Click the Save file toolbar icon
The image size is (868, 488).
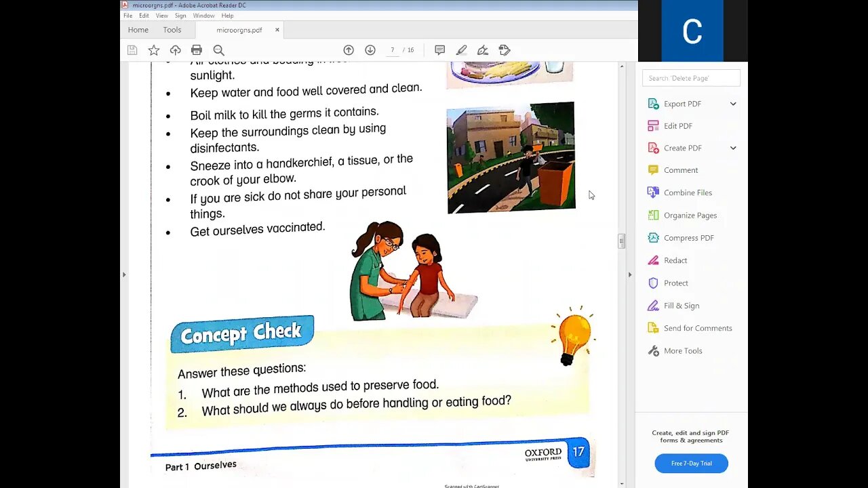132,50
